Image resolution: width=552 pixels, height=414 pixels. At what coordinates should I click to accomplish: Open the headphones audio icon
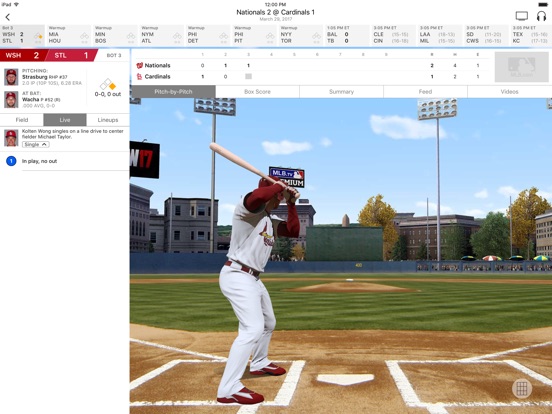pos(541,16)
